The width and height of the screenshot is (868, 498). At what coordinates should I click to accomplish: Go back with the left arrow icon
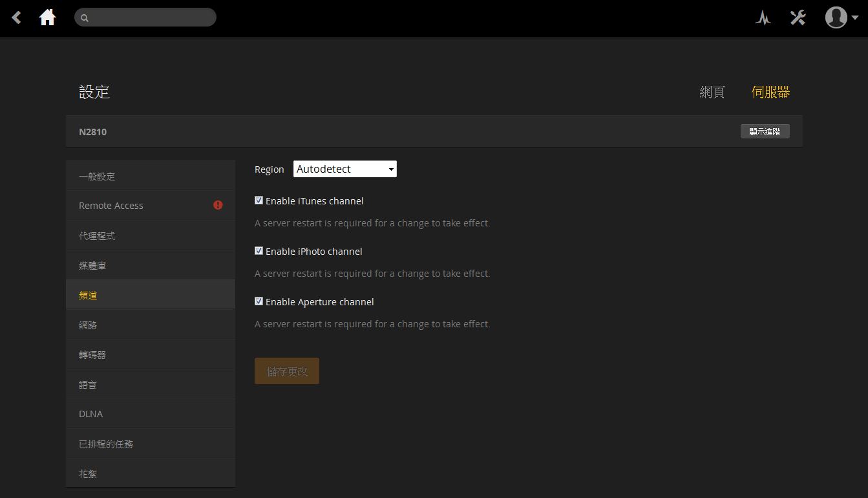17,18
